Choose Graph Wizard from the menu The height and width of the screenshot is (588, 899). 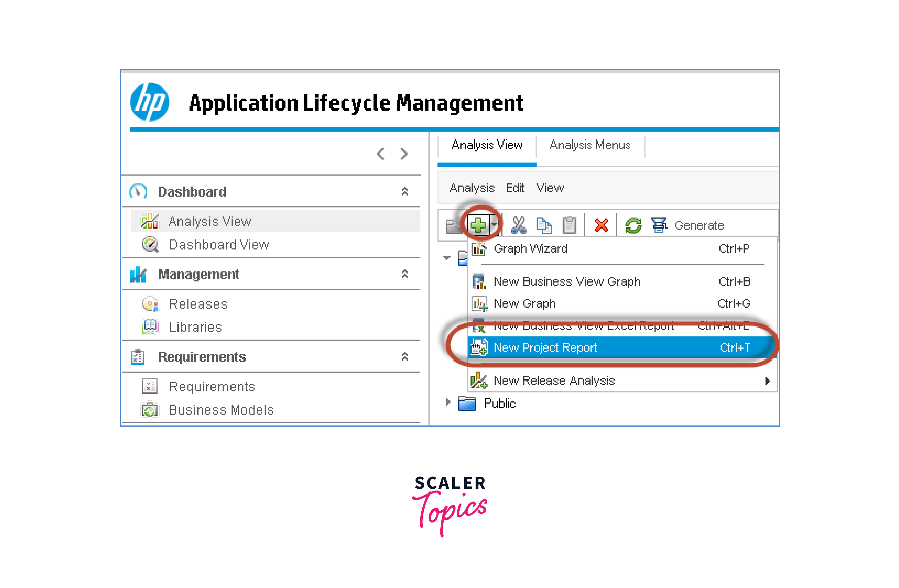click(530, 248)
